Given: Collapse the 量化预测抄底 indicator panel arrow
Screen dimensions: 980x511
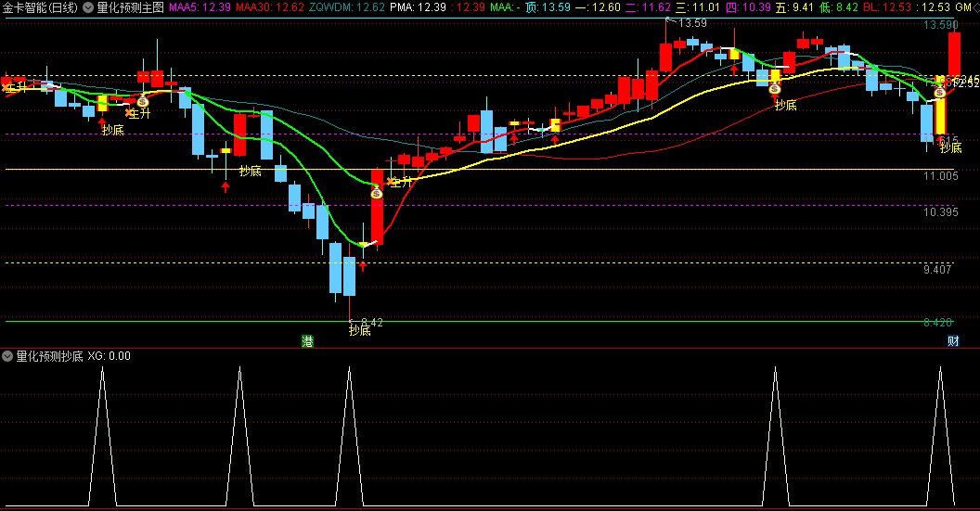Looking at the screenshot, I should (7, 356).
